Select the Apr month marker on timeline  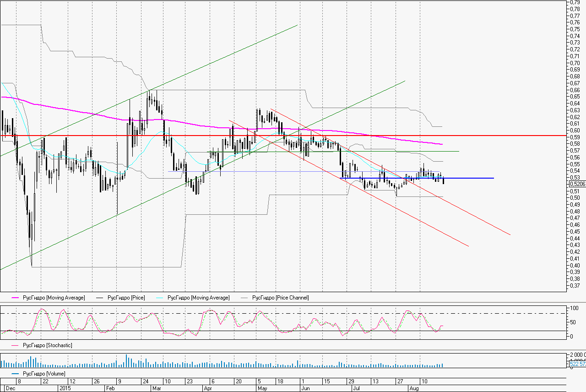point(208,388)
